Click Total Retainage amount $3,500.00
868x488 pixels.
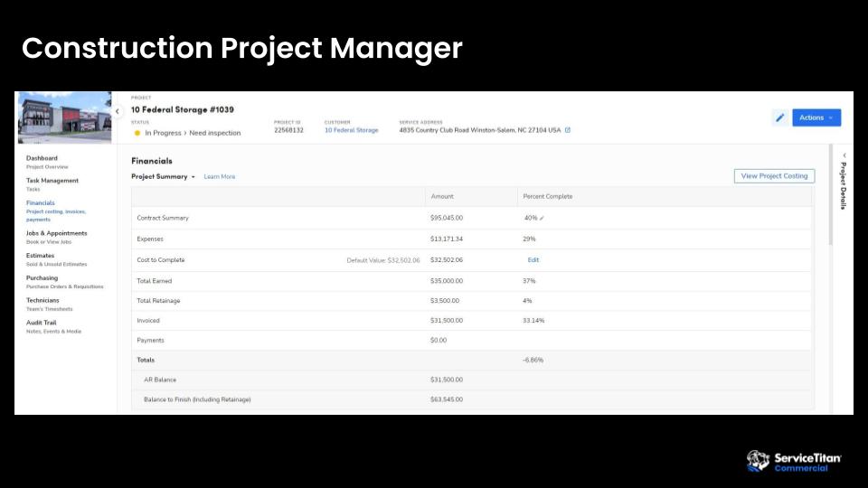point(445,300)
